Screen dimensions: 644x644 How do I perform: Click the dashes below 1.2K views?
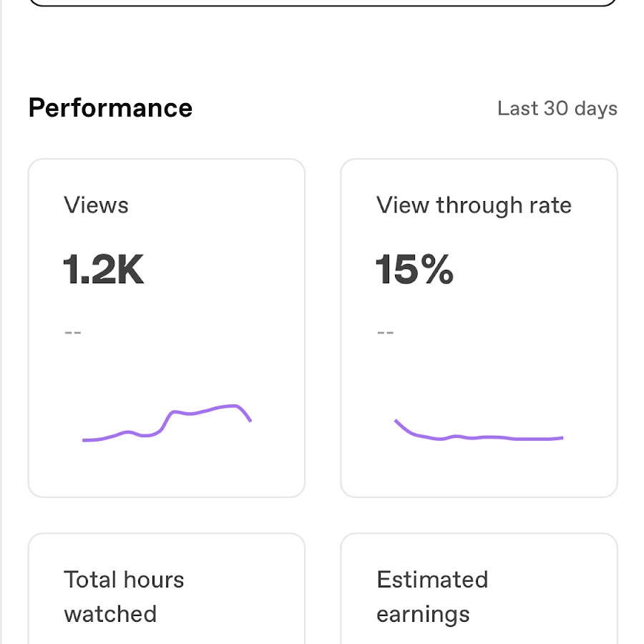(x=73, y=332)
